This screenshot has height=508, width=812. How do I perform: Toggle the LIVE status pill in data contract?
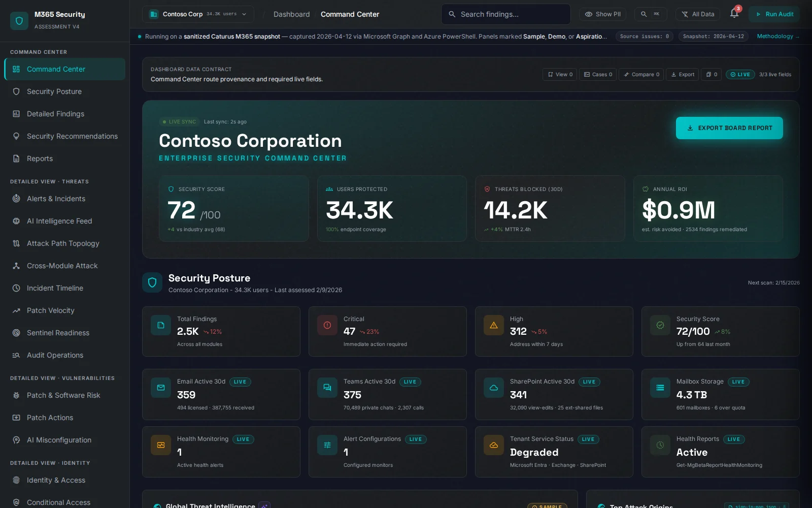click(740, 74)
